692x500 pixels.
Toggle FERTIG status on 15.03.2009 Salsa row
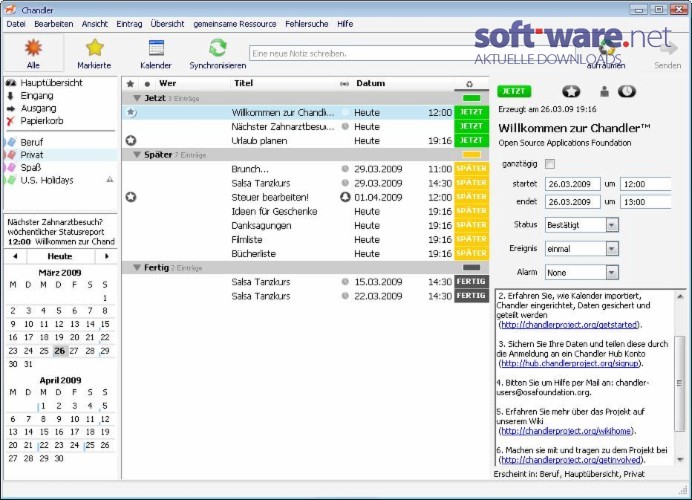pyautogui.click(x=471, y=282)
